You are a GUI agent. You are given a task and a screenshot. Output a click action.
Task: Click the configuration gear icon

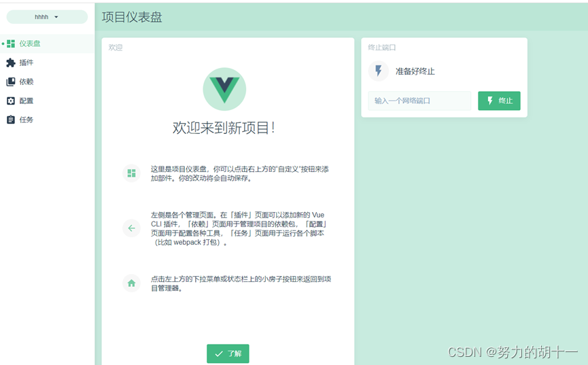[11, 101]
